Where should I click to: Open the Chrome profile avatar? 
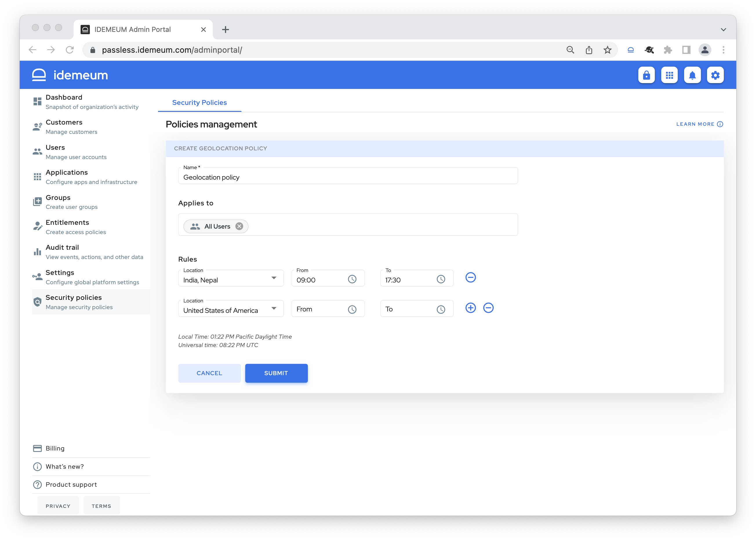tap(705, 50)
